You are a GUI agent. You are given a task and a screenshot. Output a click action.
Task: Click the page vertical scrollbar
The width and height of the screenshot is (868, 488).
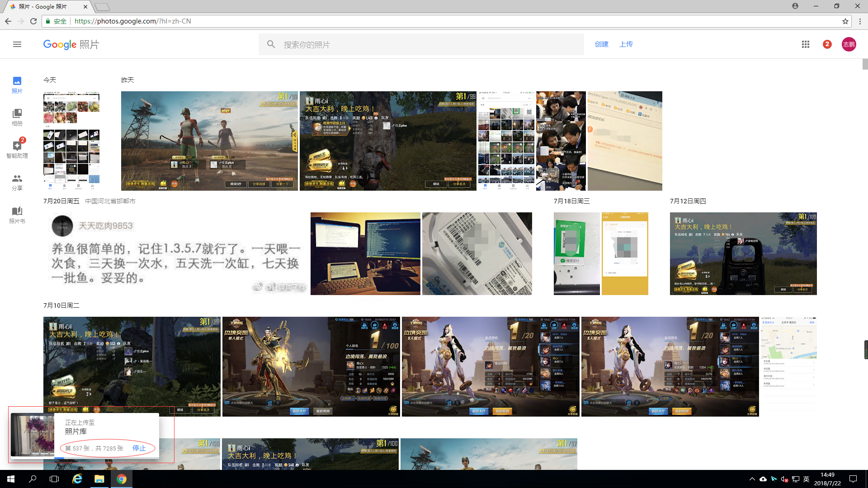865,64
